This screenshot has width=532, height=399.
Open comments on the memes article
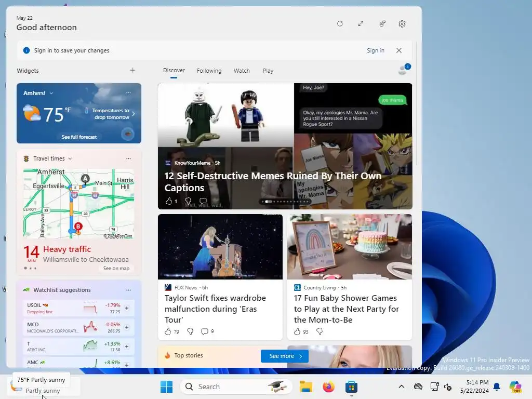[x=203, y=201]
